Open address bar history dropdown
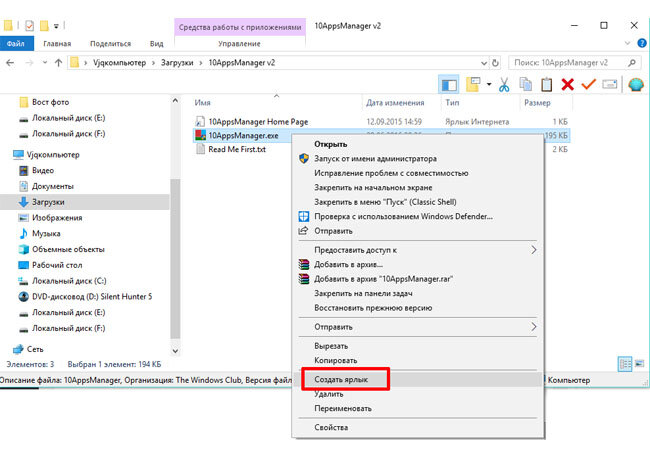The width and height of the screenshot is (650, 454). click(484, 63)
